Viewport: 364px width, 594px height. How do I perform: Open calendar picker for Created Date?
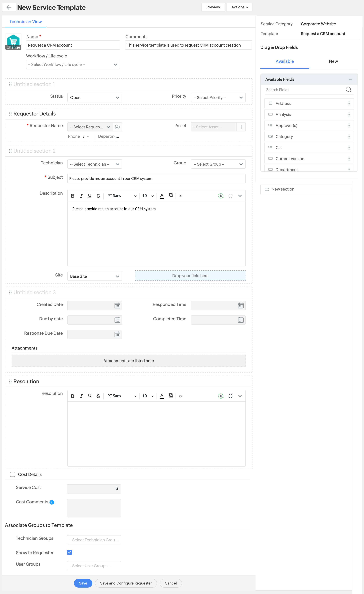[117, 305]
